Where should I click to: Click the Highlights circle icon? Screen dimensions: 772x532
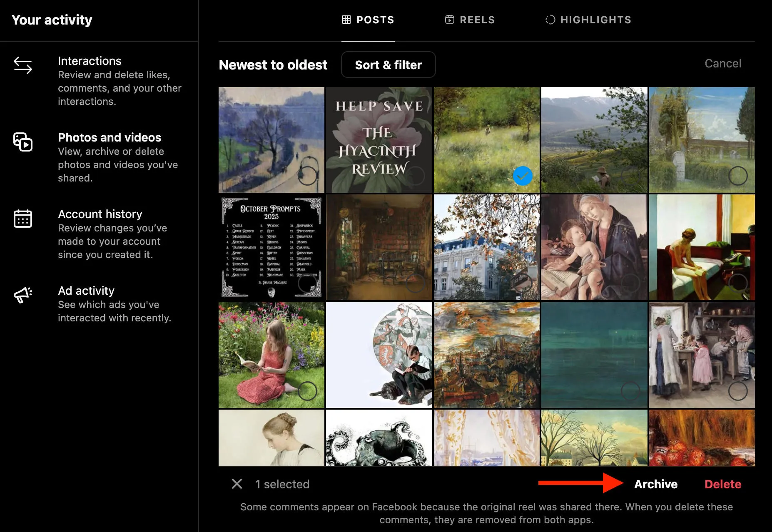(x=550, y=20)
